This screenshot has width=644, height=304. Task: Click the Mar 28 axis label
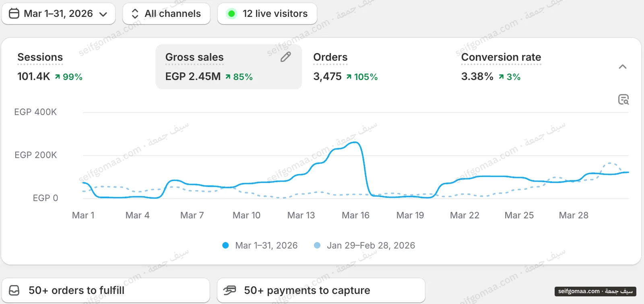pos(574,215)
